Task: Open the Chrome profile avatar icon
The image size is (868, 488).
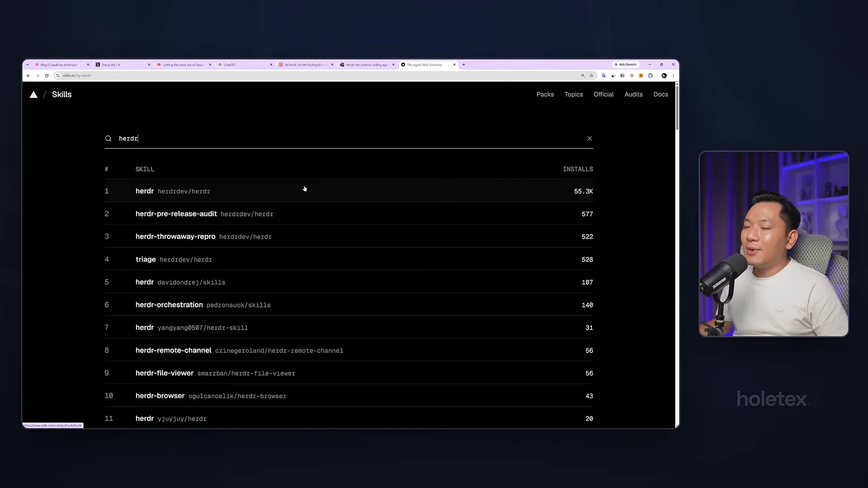Action: 664,75
